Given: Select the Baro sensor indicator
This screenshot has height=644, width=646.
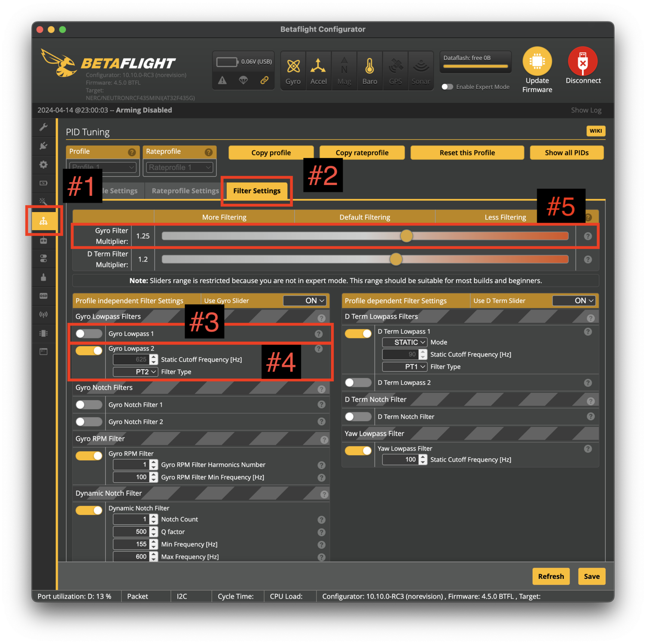Looking at the screenshot, I should pos(369,70).
